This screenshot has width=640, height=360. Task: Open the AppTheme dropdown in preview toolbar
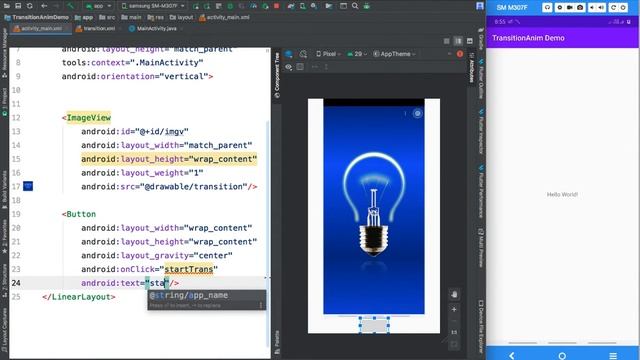point(394,54)
